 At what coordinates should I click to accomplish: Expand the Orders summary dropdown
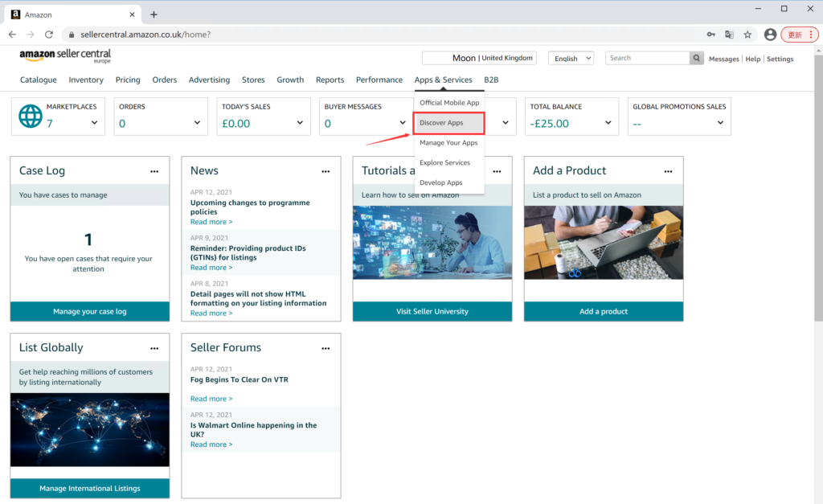pyautogui.click(x=198, y=123)
